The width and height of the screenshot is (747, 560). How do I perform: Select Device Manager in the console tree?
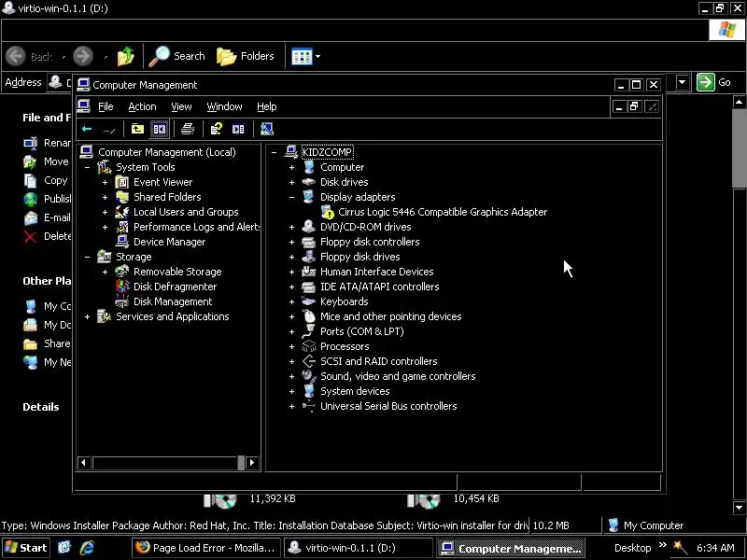169,242
